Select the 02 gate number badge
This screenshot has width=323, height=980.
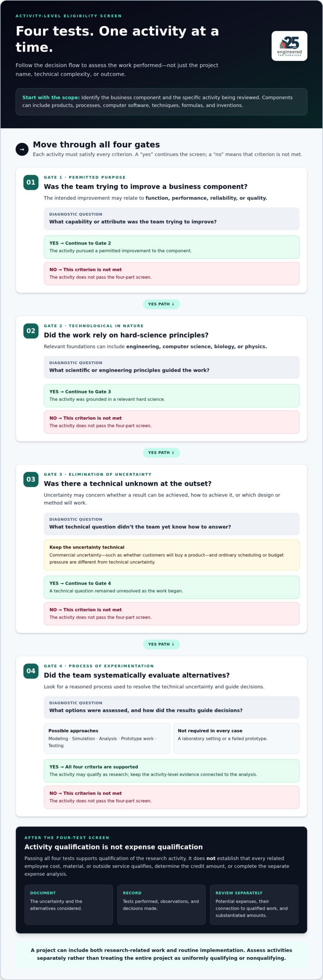tap(31, 331)
